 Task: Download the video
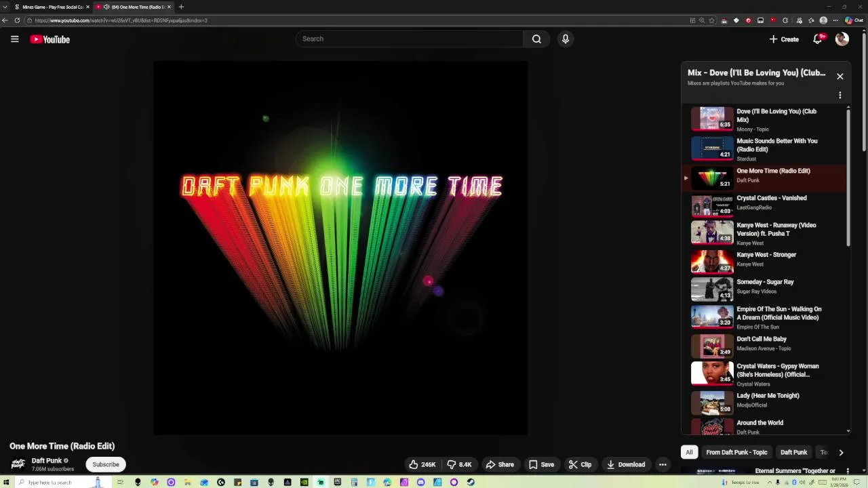625,464
